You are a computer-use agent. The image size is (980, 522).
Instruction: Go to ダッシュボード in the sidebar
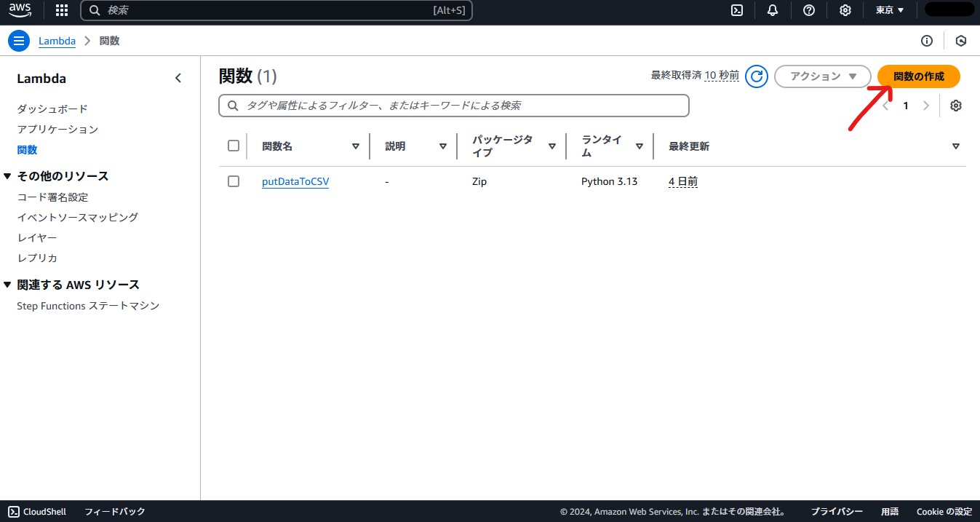pos(52,108)
